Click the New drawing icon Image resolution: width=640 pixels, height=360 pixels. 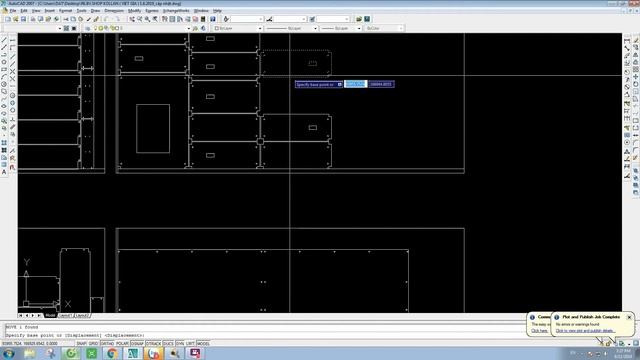coord(8,19)
